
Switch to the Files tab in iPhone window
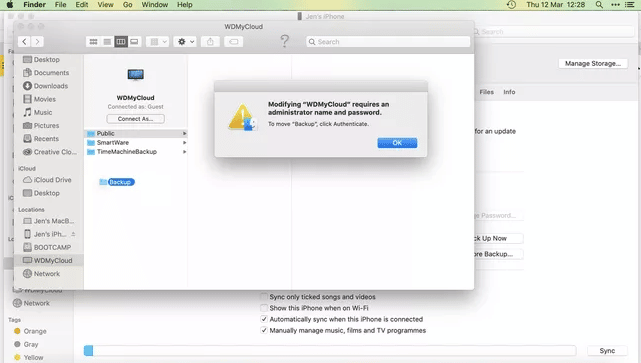(x=486, y=92)
